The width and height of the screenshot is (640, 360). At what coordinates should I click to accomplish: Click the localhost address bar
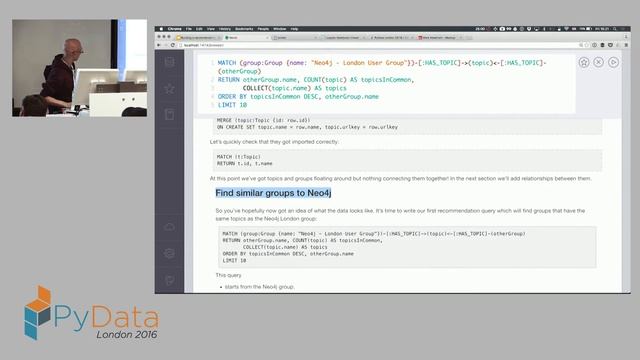pyautogui.click(x=380, y=45)
